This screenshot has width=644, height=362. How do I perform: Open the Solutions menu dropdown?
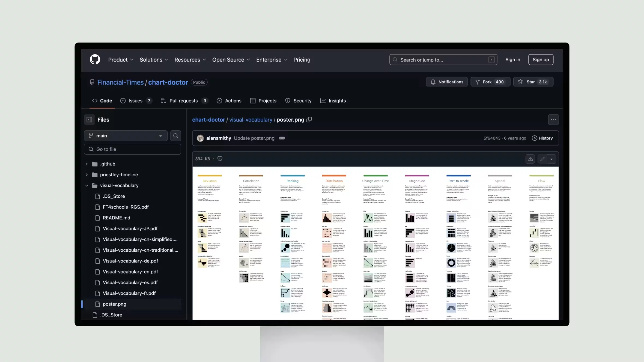154,60
